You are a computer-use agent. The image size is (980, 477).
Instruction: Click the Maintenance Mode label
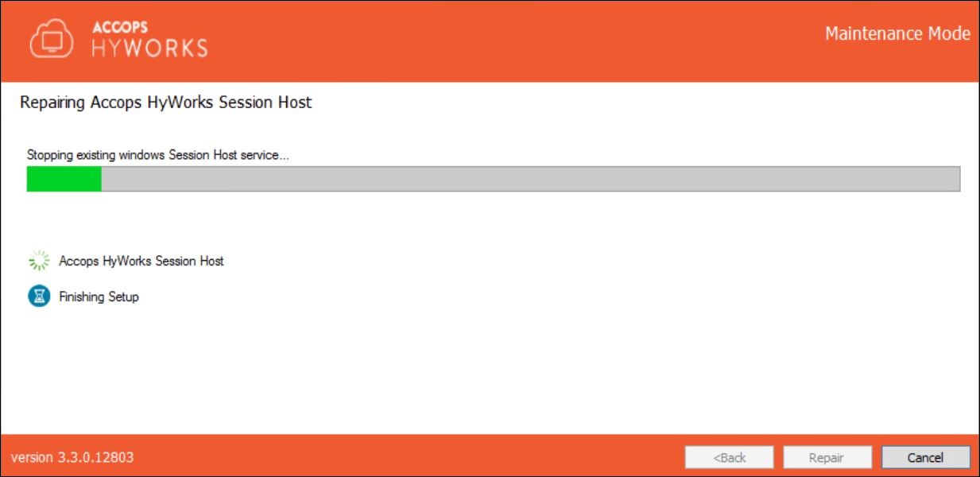[897, 34]
